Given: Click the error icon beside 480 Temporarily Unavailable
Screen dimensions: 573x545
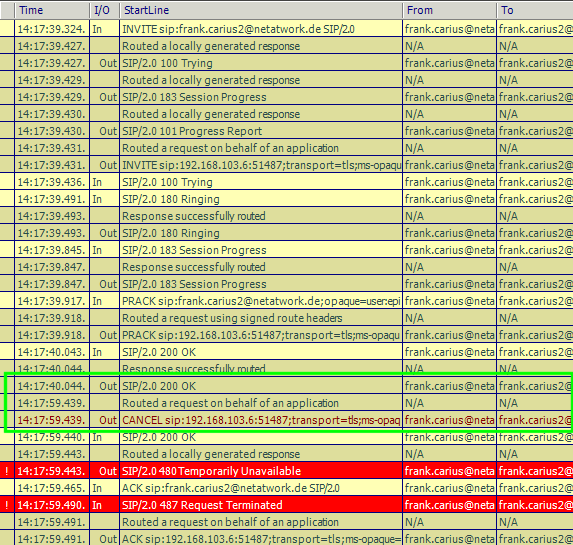Looking at the screenshot, I should pyautogui.click(x=7, y=471).
